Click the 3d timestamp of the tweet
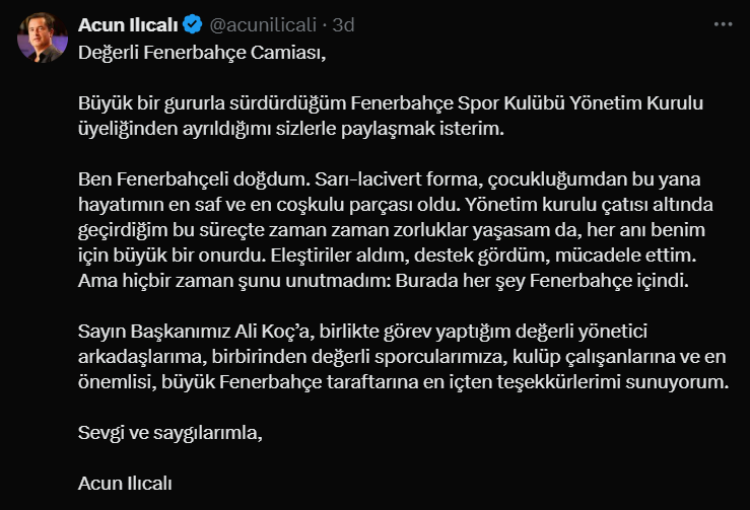 pos(343,24)
